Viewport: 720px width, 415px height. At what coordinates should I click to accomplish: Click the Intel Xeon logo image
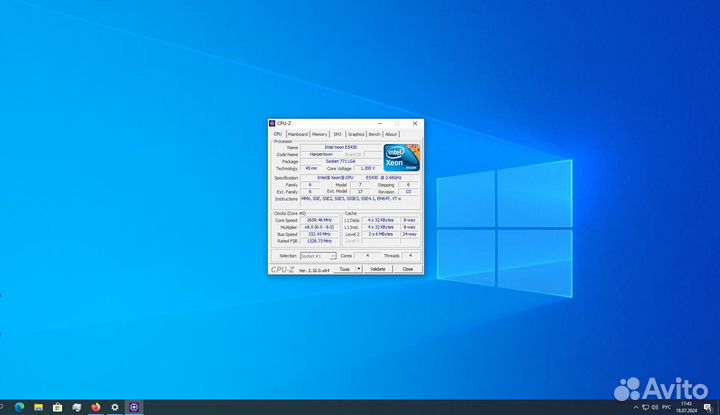tap(401, 157)
